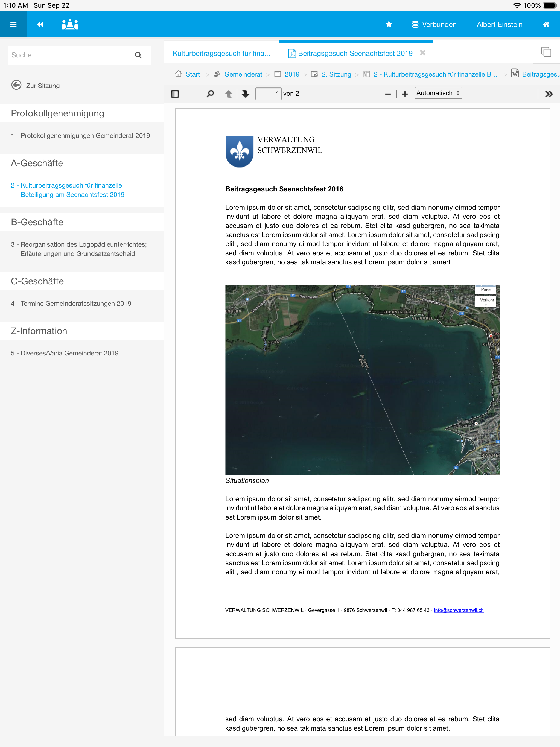Open the hamburger menu

coord(13,24)
